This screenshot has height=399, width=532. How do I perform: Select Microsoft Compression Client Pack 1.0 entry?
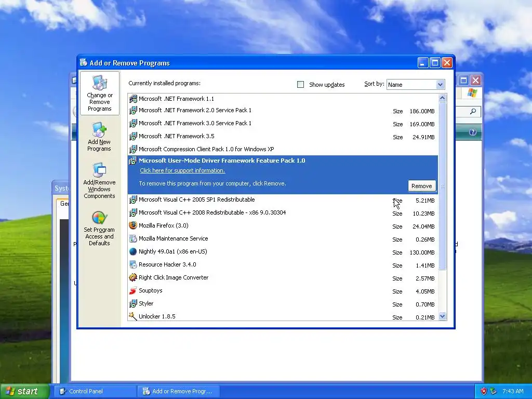[283, 149]
